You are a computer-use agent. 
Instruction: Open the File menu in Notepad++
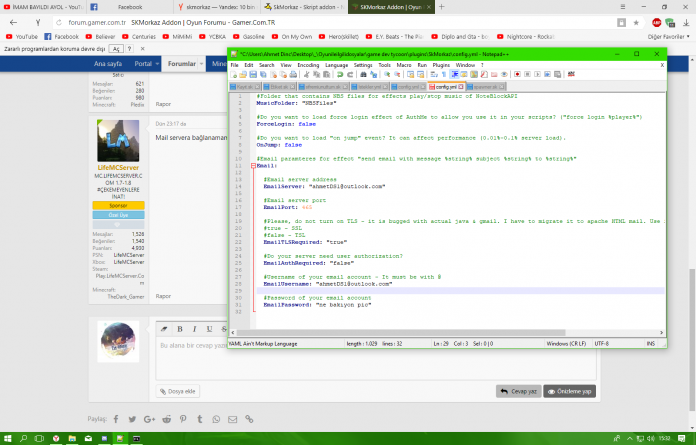(x=234, y=65)
